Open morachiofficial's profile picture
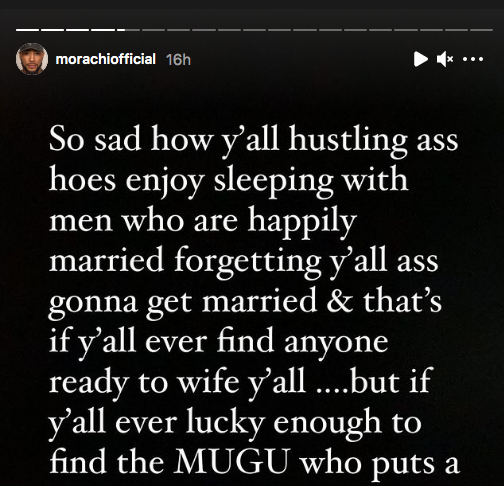 coord(32,59)
